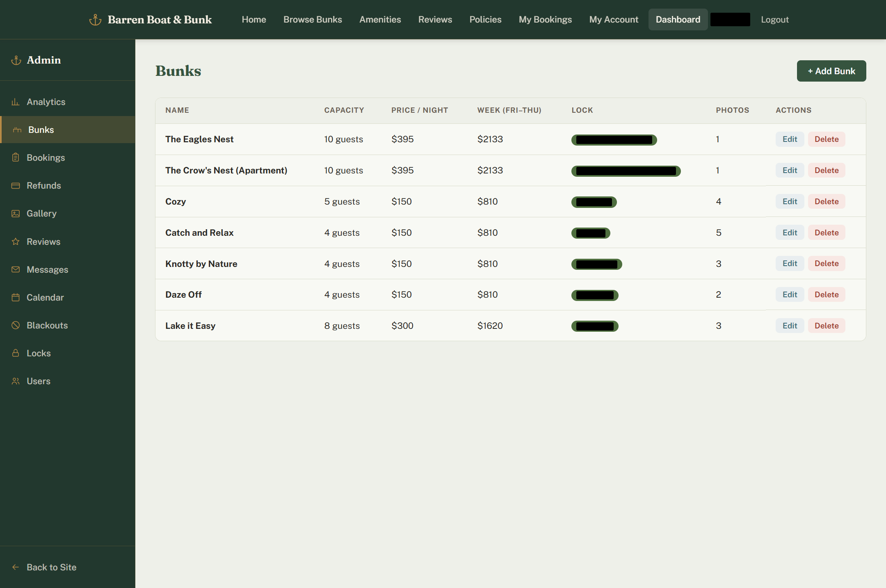The height and width of the screenshot is (588, 886).
Task: Open Browse Bunks in top navigation
Action: pyautogui.click(x=313, y=20)
